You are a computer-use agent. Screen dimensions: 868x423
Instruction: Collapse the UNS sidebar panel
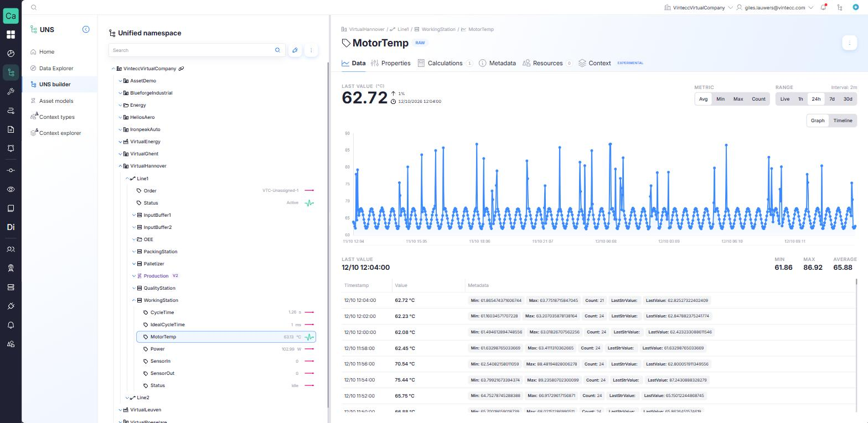point(86,29)
